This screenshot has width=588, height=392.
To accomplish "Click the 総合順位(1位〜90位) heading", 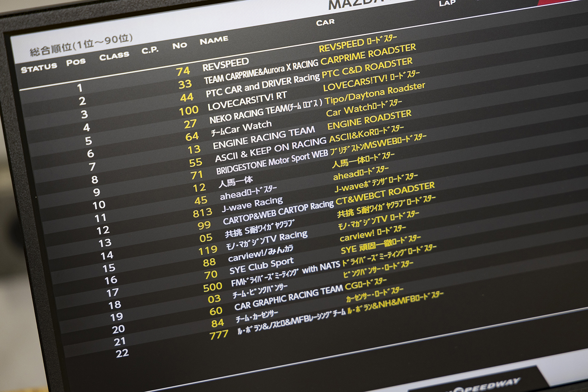I will coord(81,44).
